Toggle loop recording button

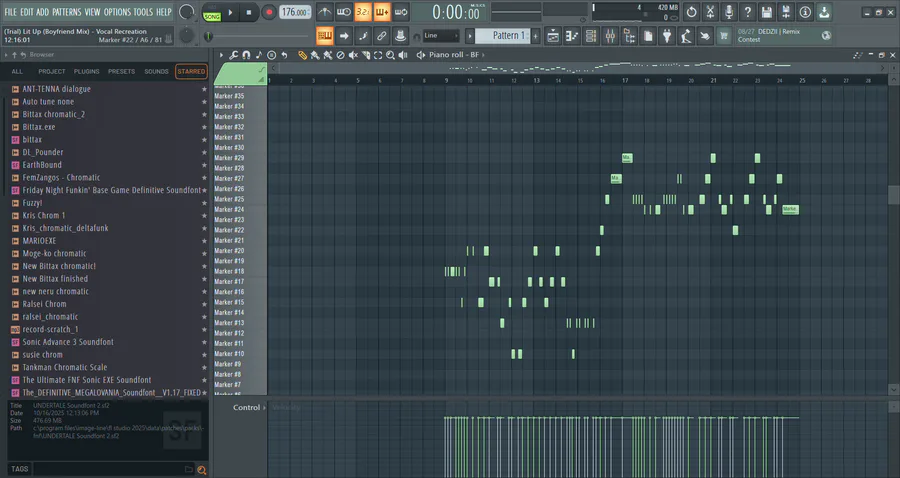[401, 12]
